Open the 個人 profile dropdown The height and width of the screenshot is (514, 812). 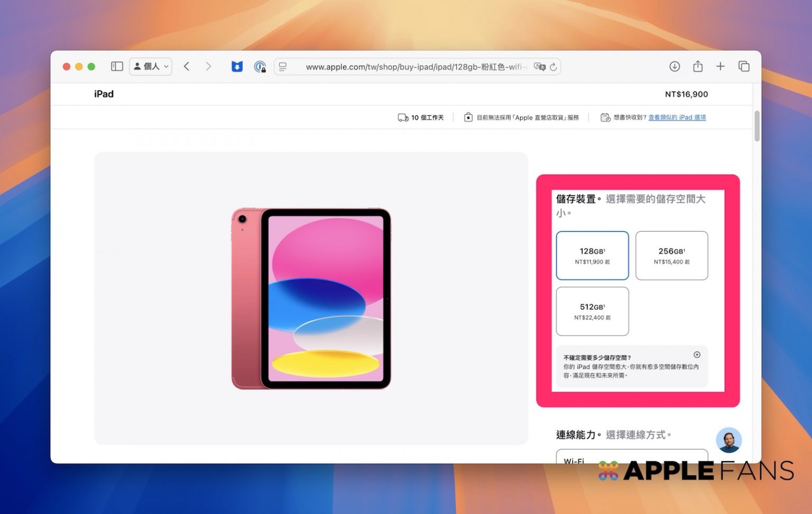[151, 66]
